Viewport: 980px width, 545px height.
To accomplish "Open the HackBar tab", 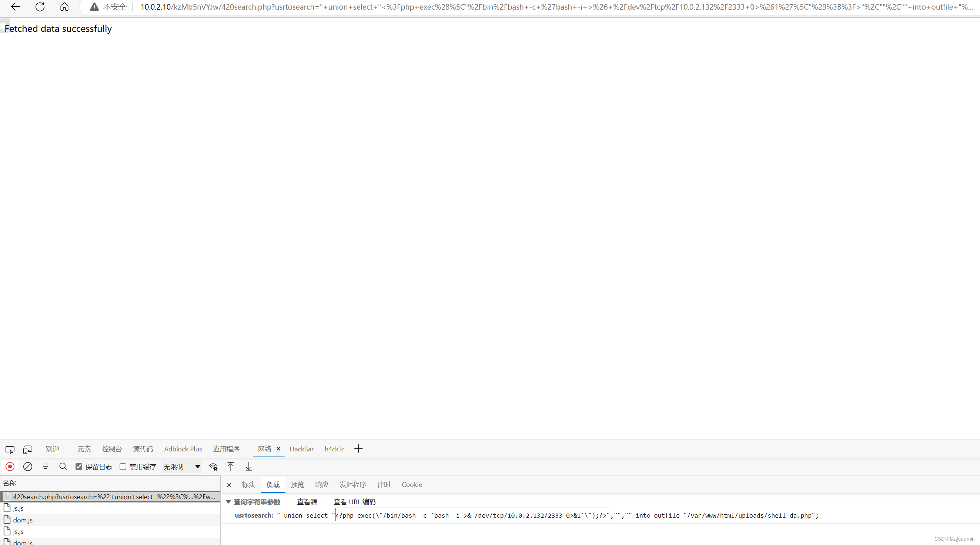I will (x=302, y=449).
